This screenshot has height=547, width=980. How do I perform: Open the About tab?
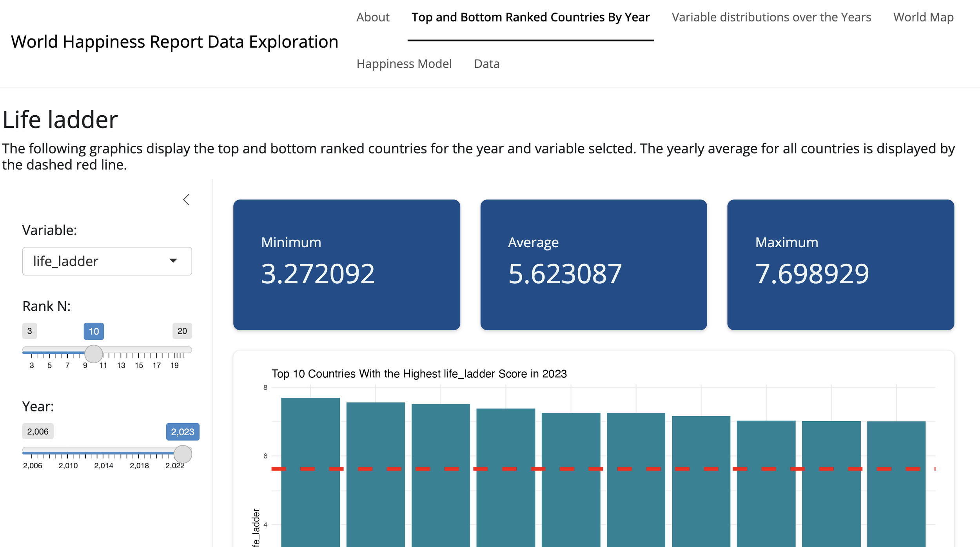click(x=372, y=17)
